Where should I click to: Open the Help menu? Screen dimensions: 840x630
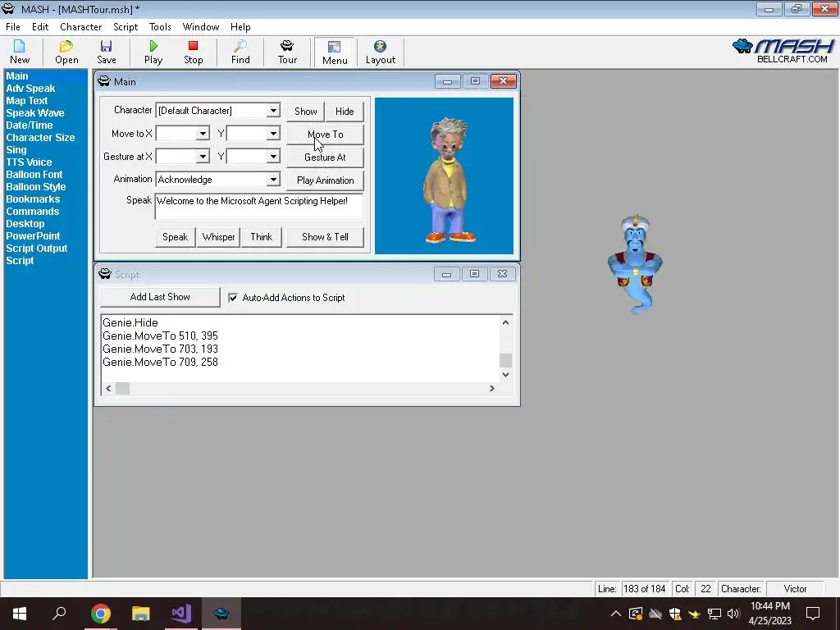pos(240,27)
